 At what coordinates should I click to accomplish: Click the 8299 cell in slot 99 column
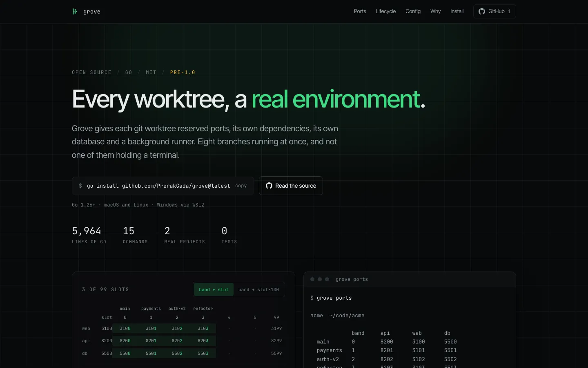pyautogui.click(x=276, y=341)
